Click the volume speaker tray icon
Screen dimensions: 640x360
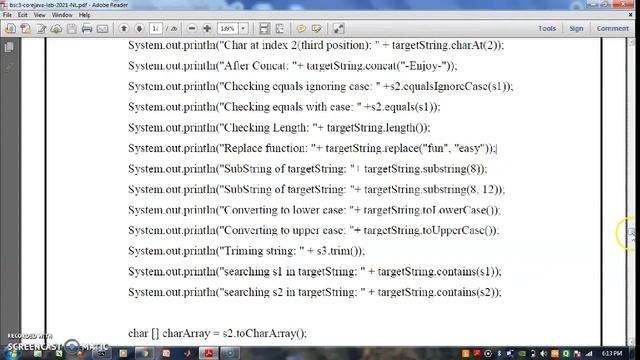pos(544,353)
